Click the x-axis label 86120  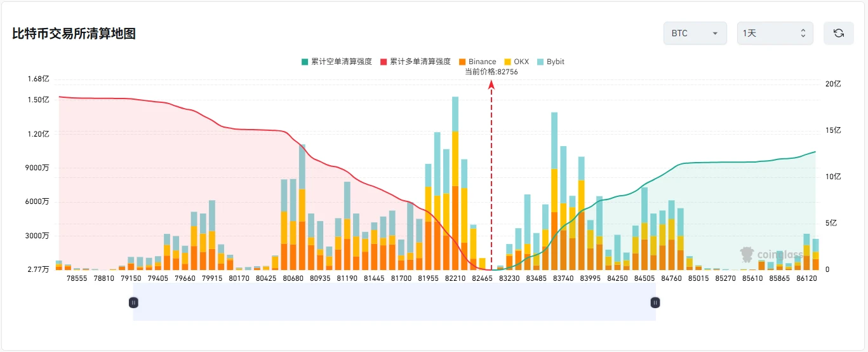pos(806,278)
